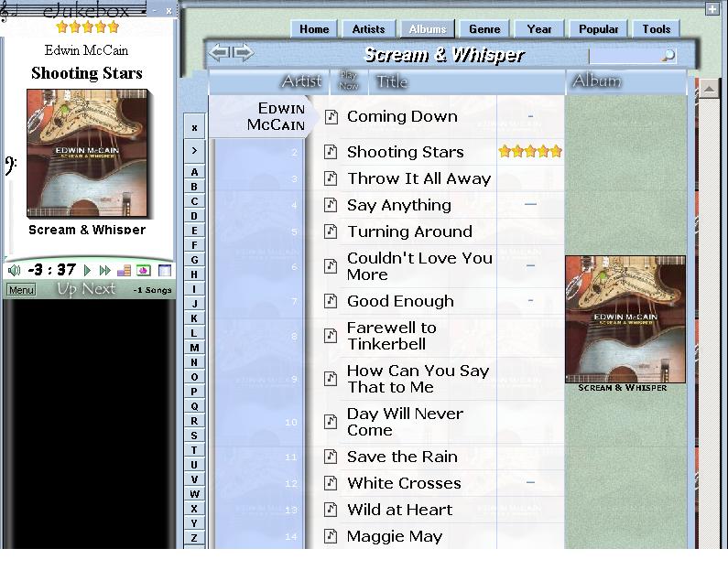Select the song title Coming Down

coord(402,116)
